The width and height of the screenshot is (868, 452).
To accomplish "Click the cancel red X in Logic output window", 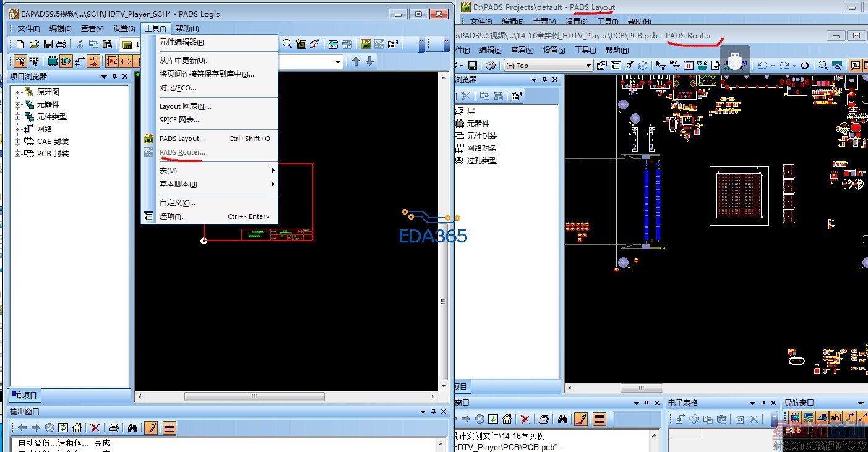I will tap(95, 427).
